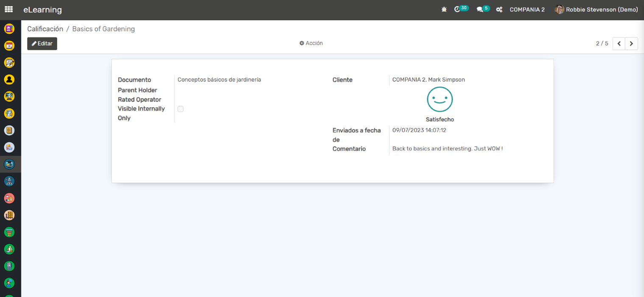
Task: Click the highlighted active app in sidebar
Action: 9,164
